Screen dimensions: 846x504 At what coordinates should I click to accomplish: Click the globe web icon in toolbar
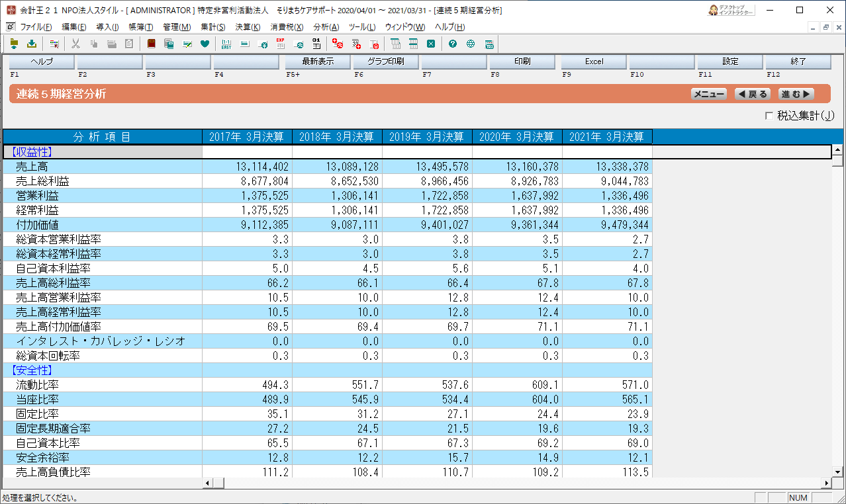(471, 44)
